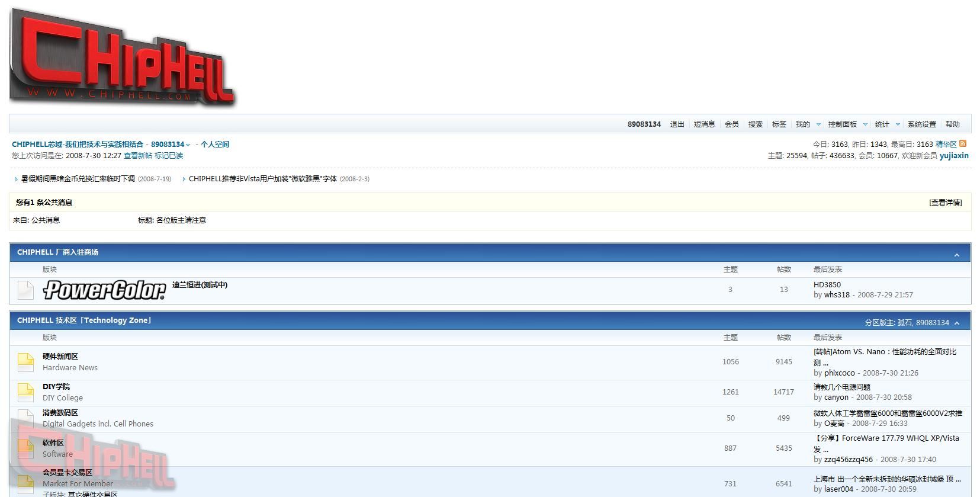Click the Hardware News topic count 1056
The width and height of the screenshot is (980, 497).
(730, 362)
